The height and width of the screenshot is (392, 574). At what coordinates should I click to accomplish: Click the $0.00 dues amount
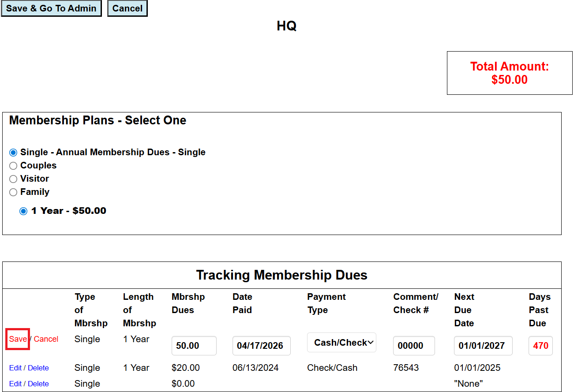click(x=183, y=384)
